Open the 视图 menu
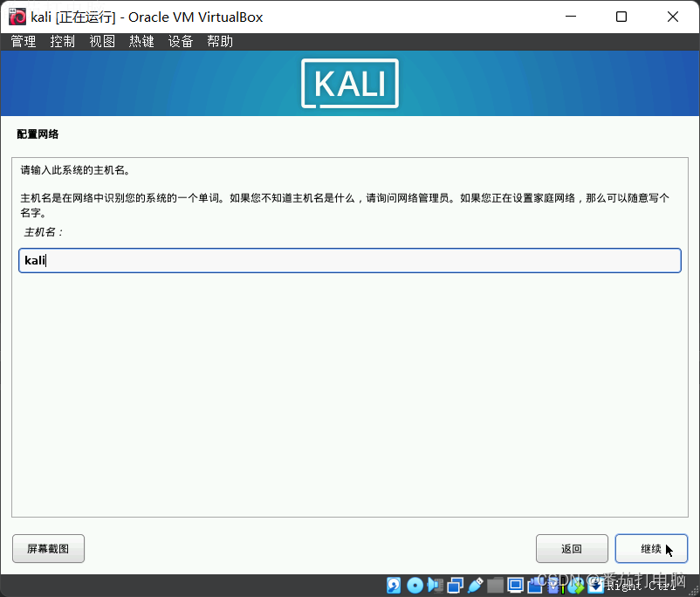The image size is (700, 597). pos(102,42)
